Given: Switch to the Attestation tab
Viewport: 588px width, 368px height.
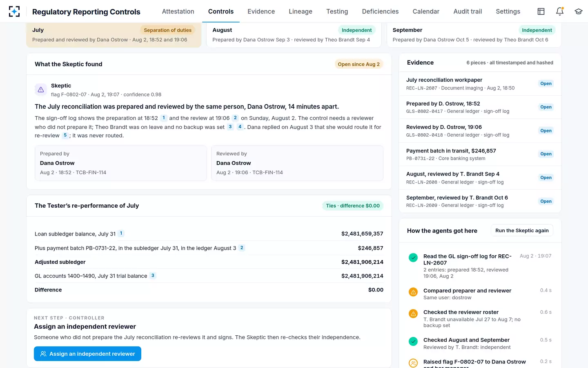Looking at the screenshot, I should tap(178, 11).
